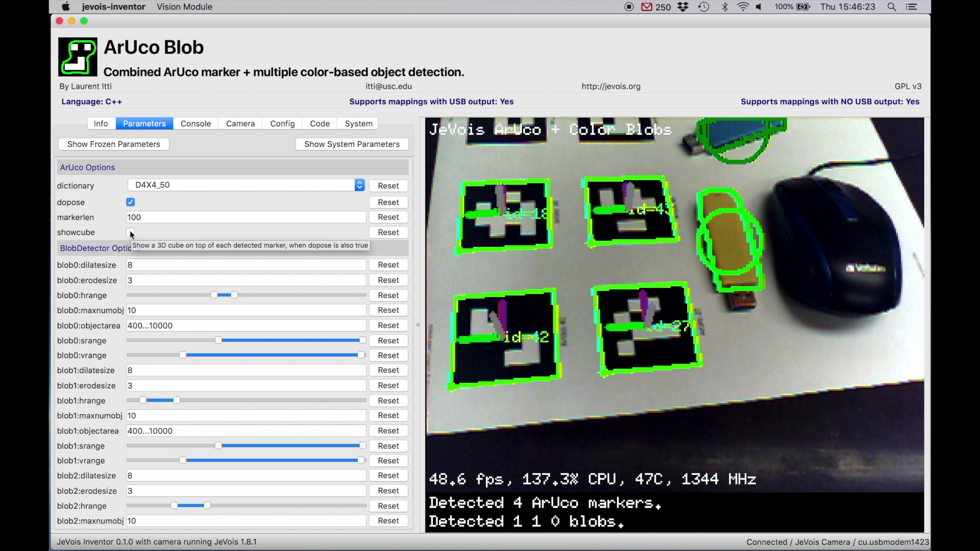Reset the markerlen parameter
This screenshot has height=551, width=980.
(388, 217)
